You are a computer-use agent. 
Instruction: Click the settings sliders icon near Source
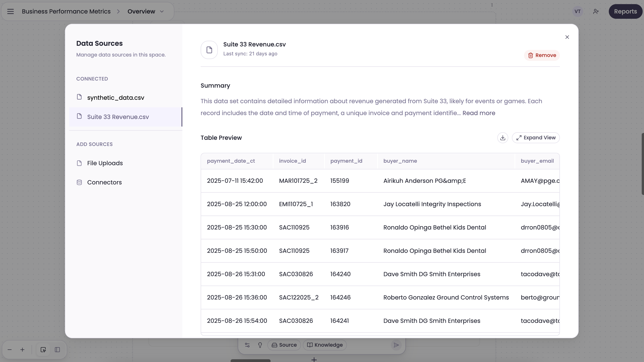pos(247,345)
